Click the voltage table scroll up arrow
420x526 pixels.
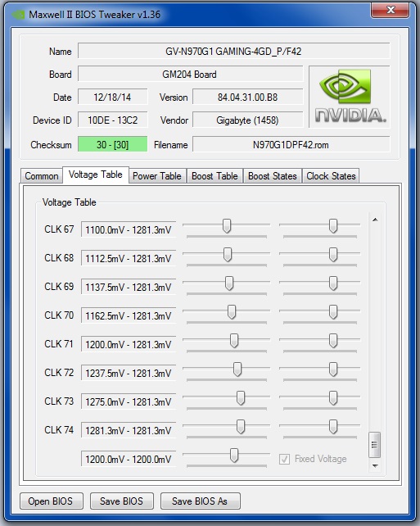pyautogui.click(x=375, y=220)
